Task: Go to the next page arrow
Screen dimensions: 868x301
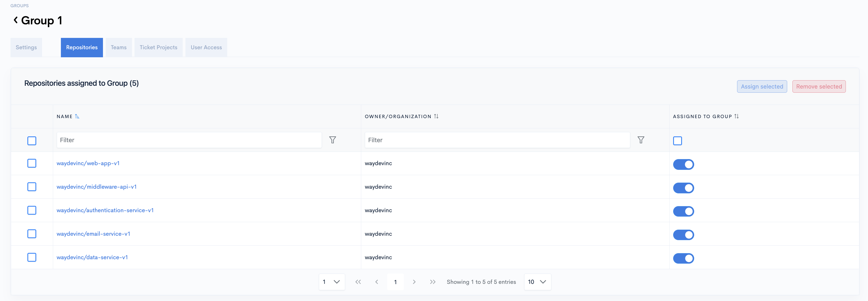Action: pyautogui.click(x=414, y=282)
